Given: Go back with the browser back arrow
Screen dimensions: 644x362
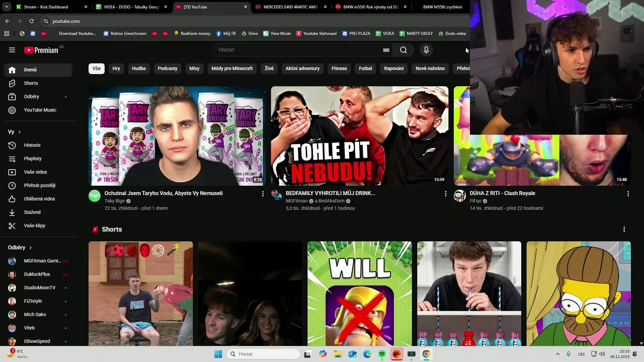Looking at the screenshot, I should [x=7, y=21].
